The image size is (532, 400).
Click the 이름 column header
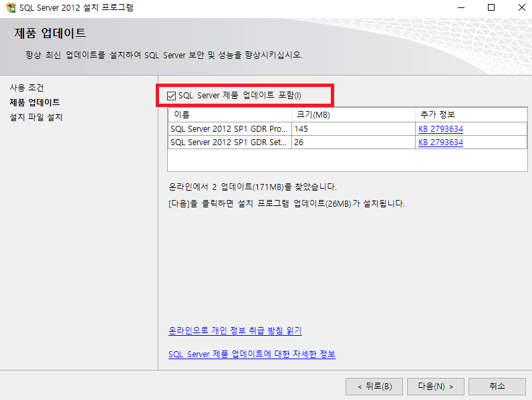(x=230, y=115)
